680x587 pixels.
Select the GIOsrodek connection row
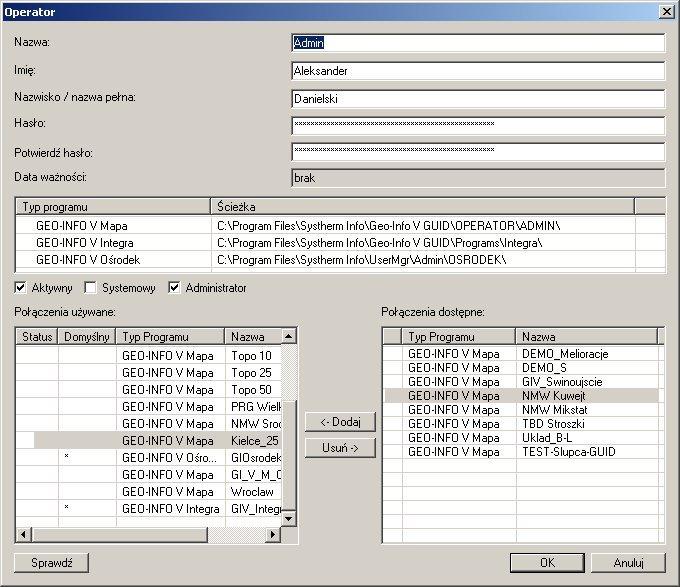click(x=148, y=457)
